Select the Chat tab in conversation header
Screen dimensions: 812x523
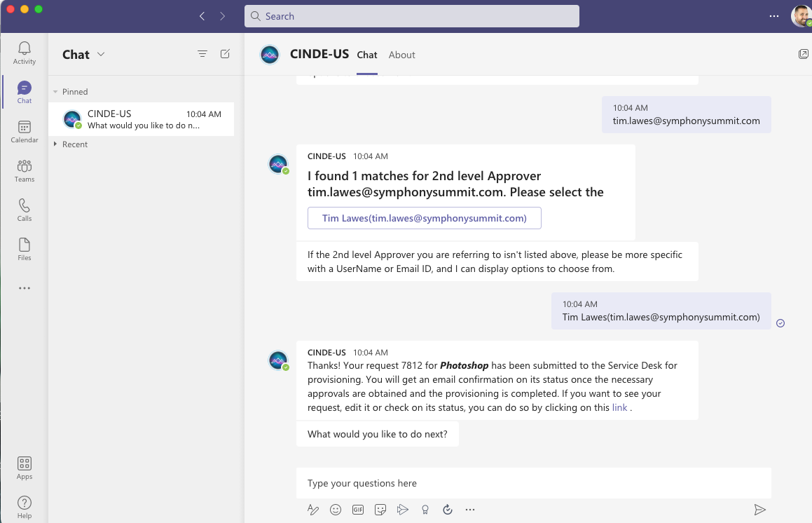[x=366, y=55]
